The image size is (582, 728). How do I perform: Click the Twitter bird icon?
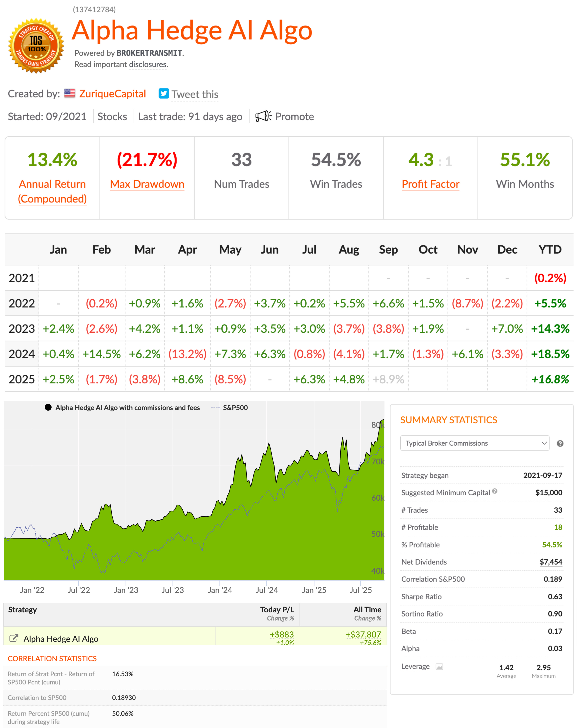coord(164,94)
